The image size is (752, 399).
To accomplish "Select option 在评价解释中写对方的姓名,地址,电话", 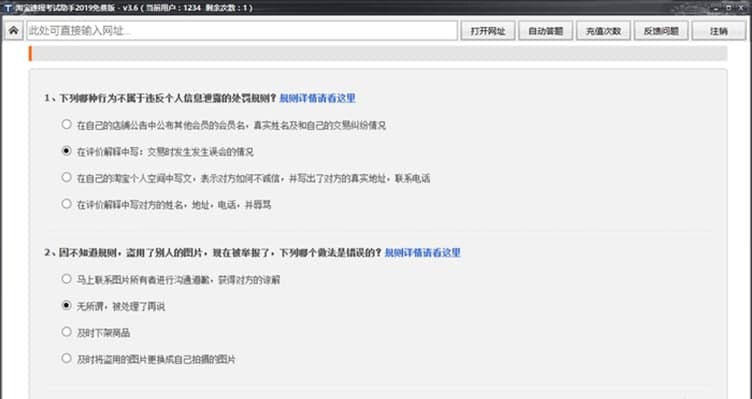I will [x=67, y=204].
